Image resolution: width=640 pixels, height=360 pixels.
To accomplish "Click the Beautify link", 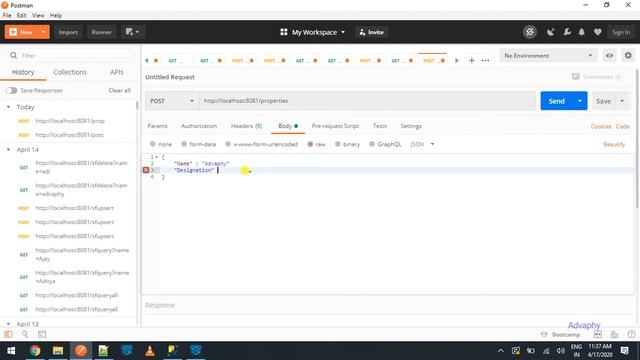I will pos(614,144).
